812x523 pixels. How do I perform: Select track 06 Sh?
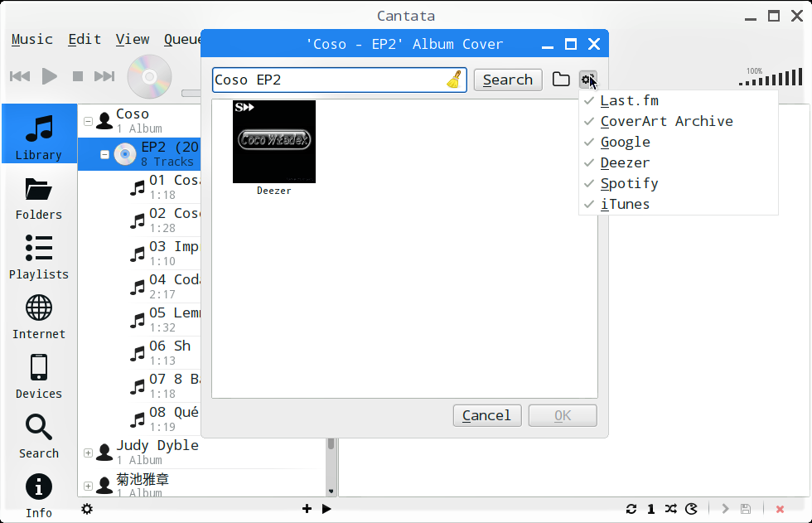[165, 353]
